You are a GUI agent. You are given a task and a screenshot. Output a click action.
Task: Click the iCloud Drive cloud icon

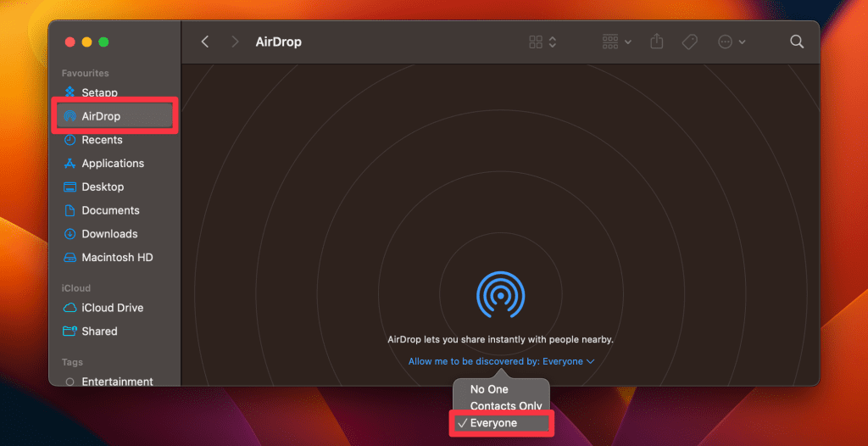tap(70, 308)
